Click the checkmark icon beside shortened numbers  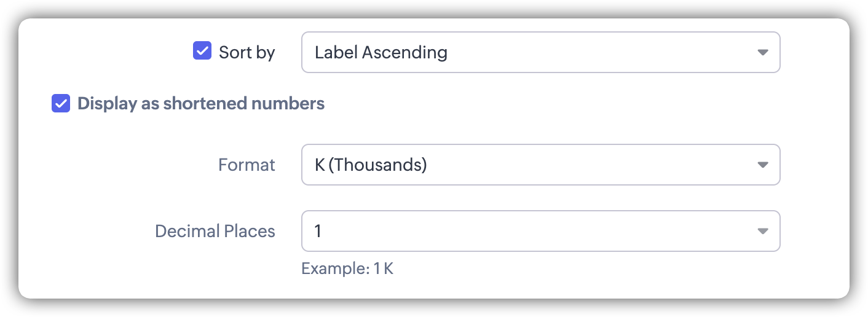(x=61, y=103)
